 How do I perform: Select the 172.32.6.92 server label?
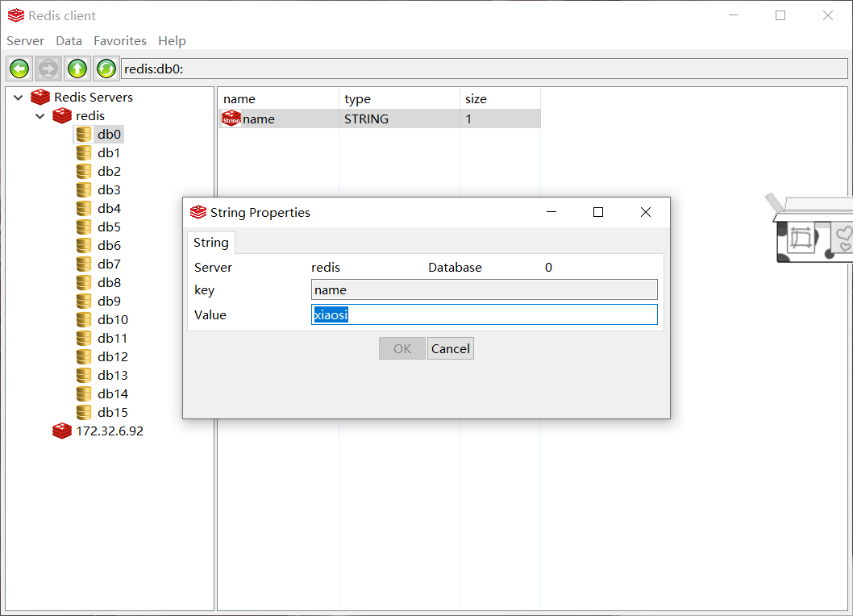pyautogui.click(x=110, y=431)
